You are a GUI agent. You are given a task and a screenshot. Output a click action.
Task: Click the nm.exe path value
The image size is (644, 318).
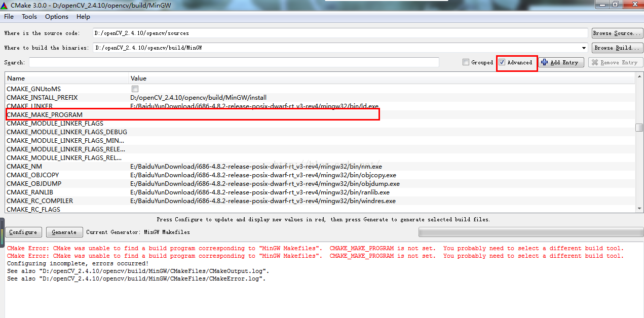tap(256, 167)
